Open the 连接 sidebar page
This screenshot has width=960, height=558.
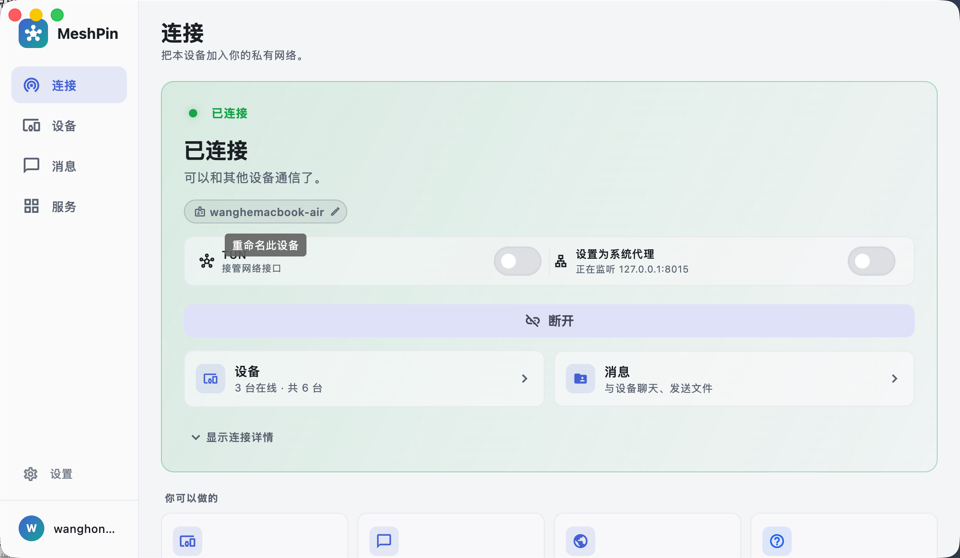coord(69,85)
